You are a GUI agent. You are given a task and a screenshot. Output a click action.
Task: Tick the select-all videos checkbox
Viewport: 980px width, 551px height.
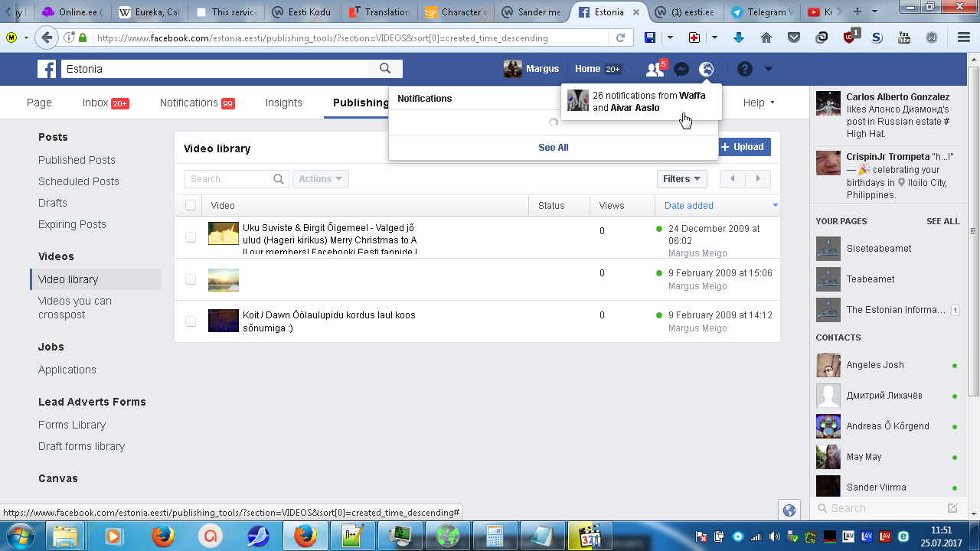pyautogui.click(x=191, y=205)
